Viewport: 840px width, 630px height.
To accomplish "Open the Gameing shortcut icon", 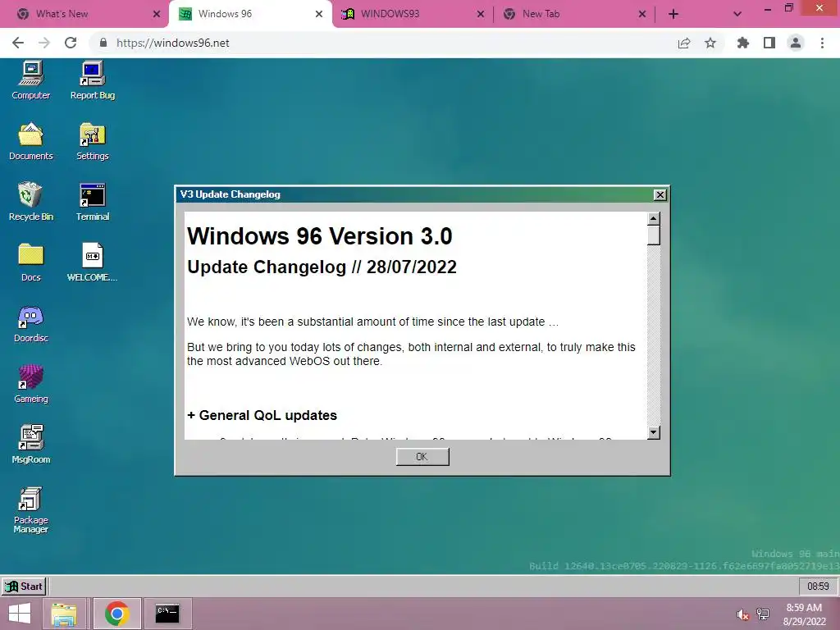I will (x=30, y=384).
